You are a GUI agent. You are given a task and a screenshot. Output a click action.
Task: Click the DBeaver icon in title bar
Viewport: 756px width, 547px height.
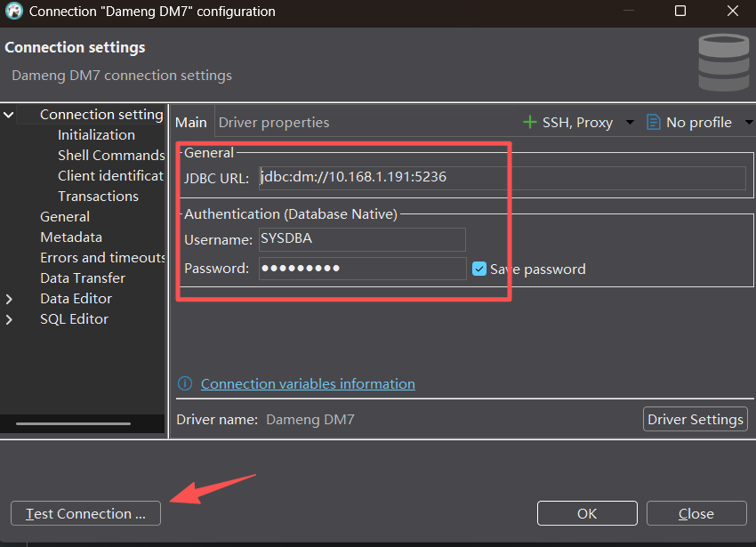click(13, 12)
